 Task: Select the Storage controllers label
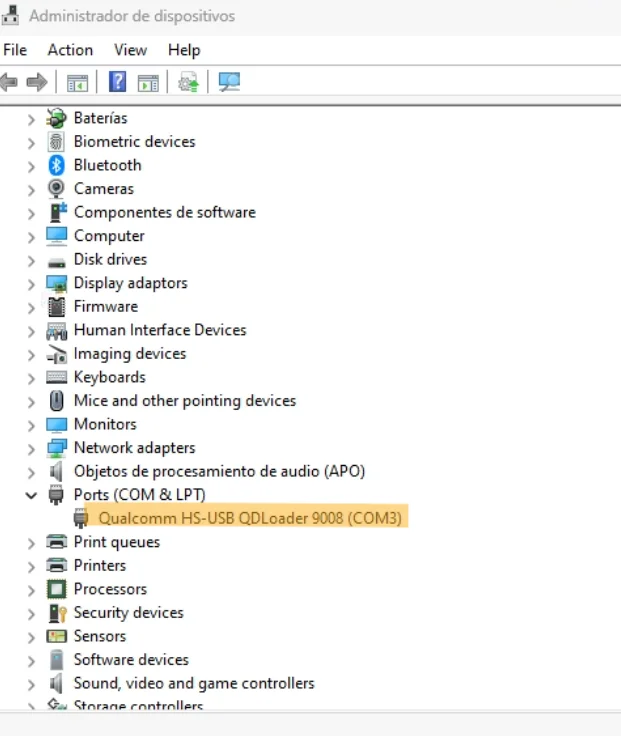pos(138,705)
